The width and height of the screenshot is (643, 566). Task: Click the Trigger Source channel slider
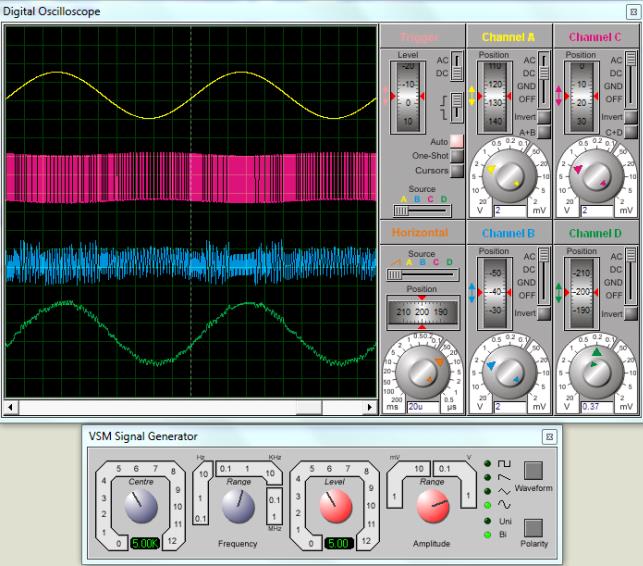pyautogui.click(x=420, y=211)
